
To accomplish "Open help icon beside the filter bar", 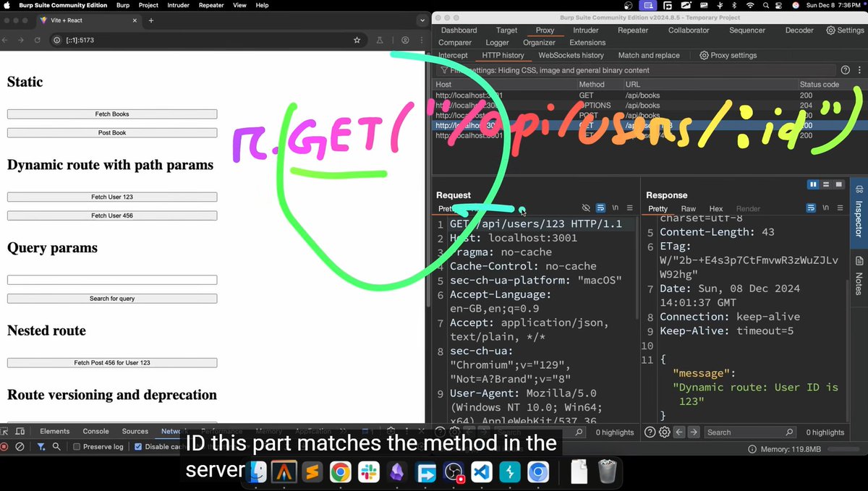I will click(845, 70).
